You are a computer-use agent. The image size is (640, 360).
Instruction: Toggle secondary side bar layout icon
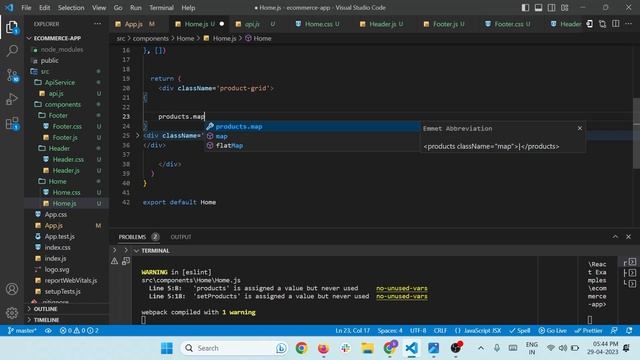(551, 8)
